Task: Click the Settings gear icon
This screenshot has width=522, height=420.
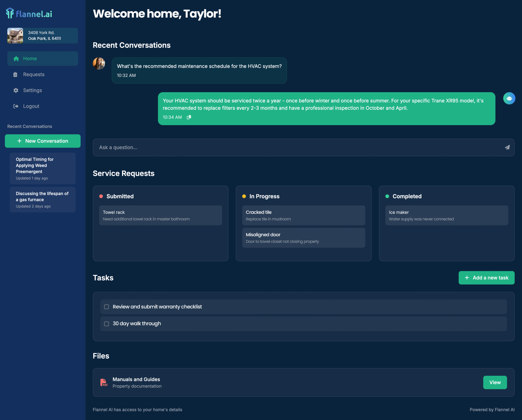Action: pyautogui.click(x=16, y=90)
